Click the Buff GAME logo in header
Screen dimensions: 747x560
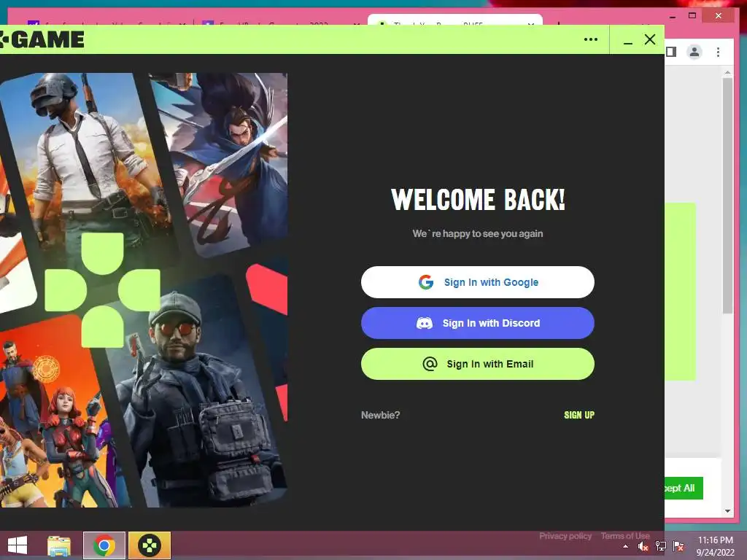42,39
